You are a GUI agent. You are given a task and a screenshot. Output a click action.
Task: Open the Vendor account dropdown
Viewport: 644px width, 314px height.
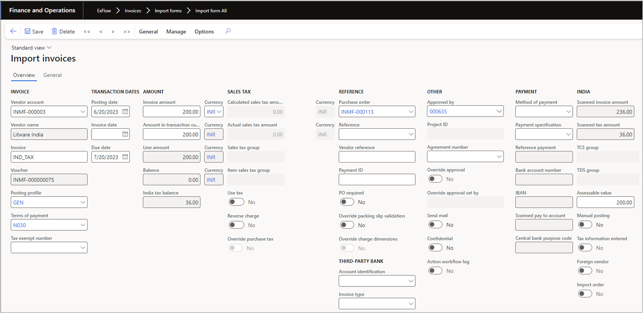click(83, 112)
